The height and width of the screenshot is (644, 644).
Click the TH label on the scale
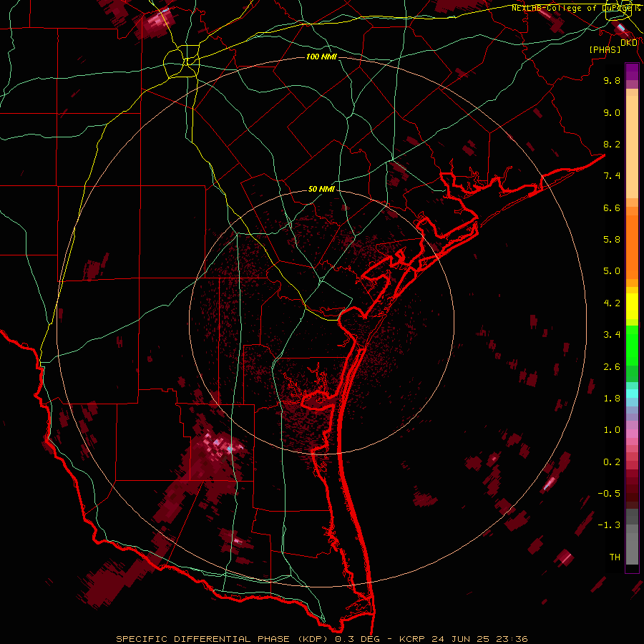[x=615, y=557]
